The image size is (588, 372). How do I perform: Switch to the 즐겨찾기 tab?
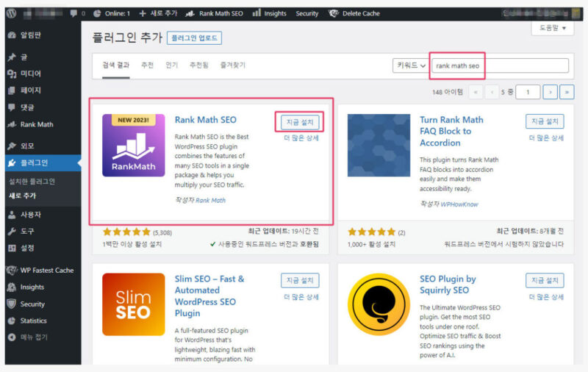232,65
